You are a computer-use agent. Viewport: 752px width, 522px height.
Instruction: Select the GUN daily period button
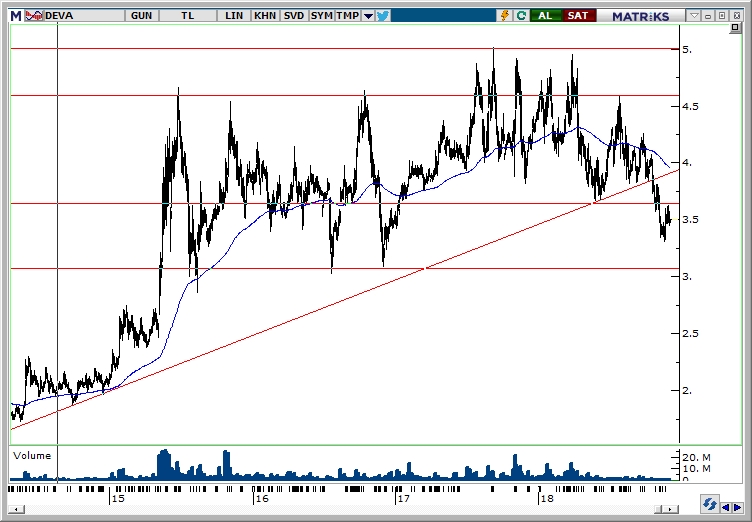(141, 16)
